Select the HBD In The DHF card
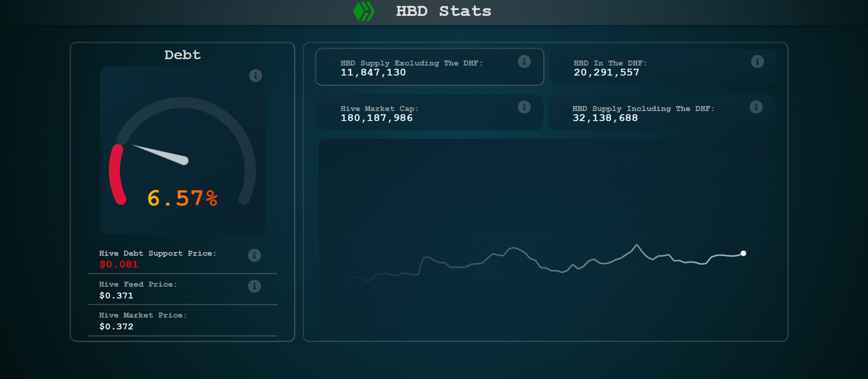The image size is (868, 379). click(x=663, y=67)
